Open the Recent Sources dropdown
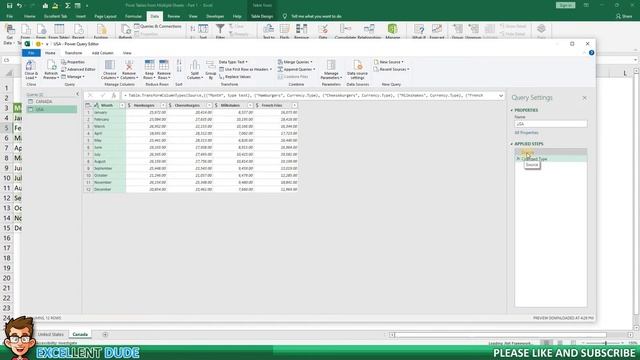The height and width of the screenshot is (360, 640). click(x=391, y=69)
